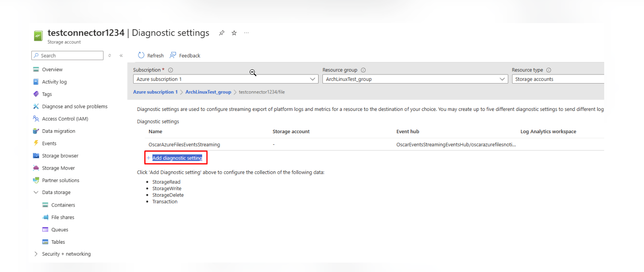The height and width of the screenshot is (272, 644).
Task: Collapse the Data storage section
Action: pos(36,193)
